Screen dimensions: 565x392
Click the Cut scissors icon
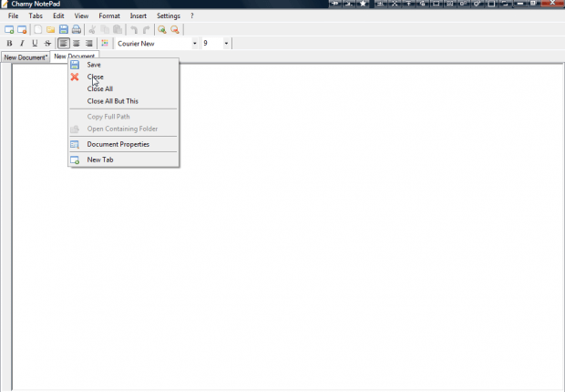[92, 29]
